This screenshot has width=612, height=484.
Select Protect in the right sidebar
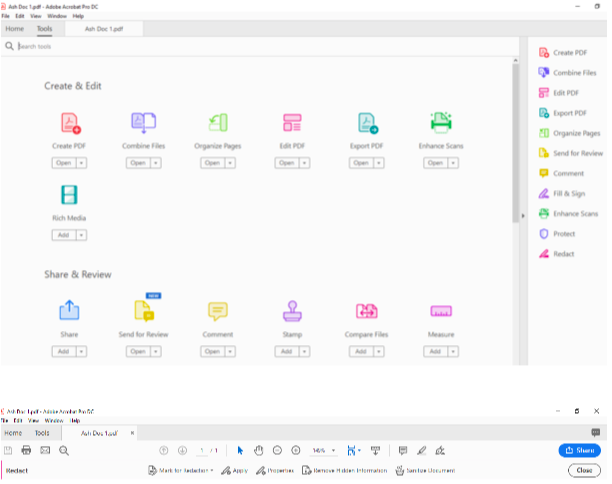click(x=563, y=233)
